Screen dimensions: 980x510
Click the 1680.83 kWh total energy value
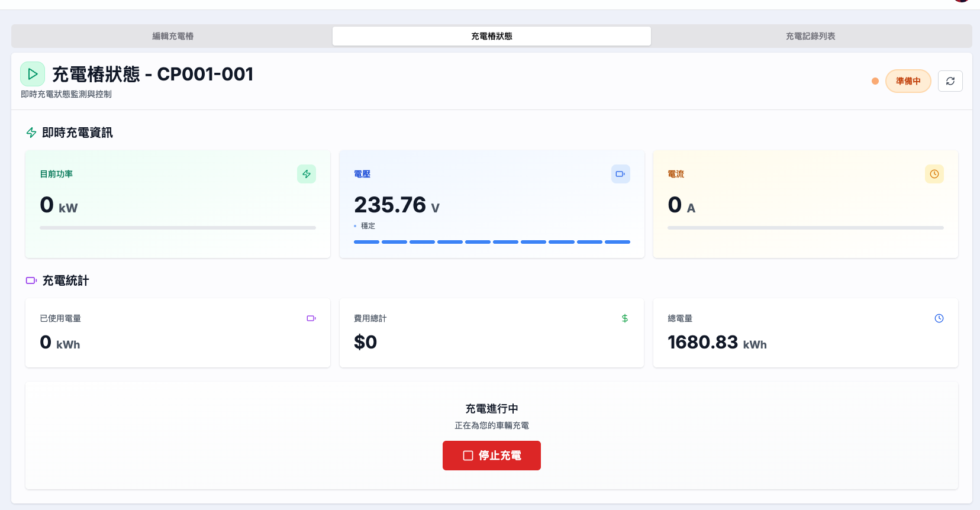(x=717, y=343)
